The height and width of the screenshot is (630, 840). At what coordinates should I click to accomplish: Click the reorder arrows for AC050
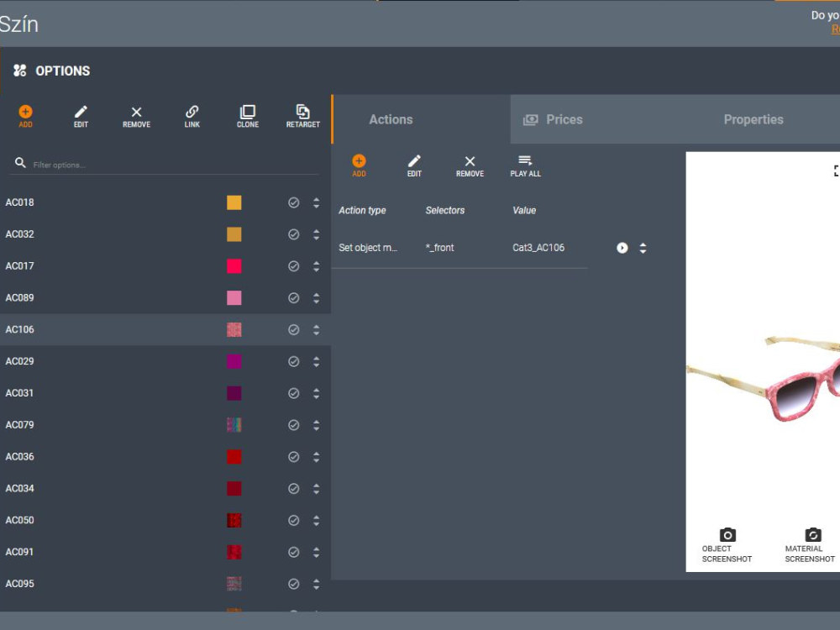pyautogui.click(x=316, y=520)
